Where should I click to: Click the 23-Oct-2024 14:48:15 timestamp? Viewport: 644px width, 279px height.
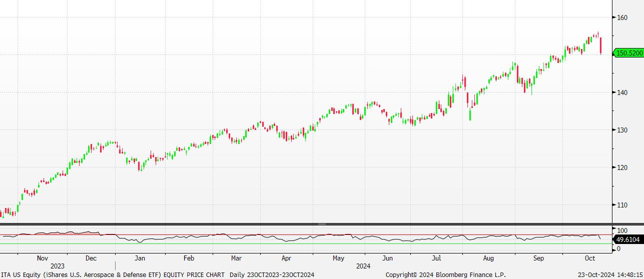click(x=610, y=274)
